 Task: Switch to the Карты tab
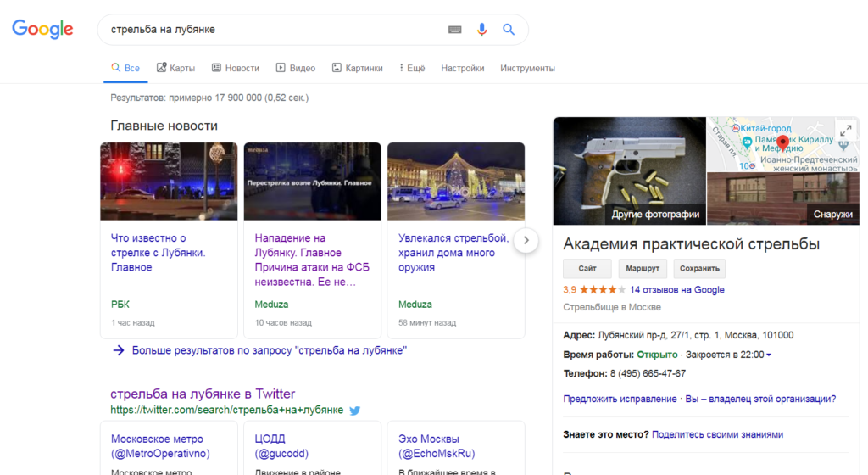click(175, 68)
